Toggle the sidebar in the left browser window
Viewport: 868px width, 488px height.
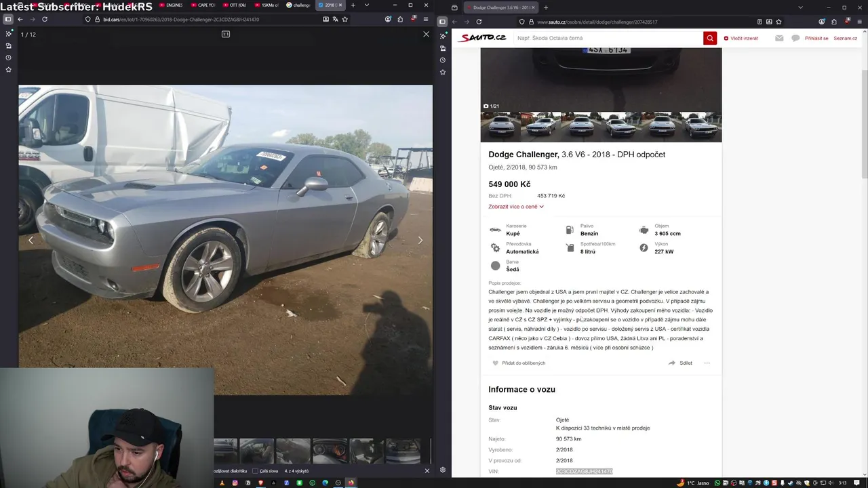(8, 19)
